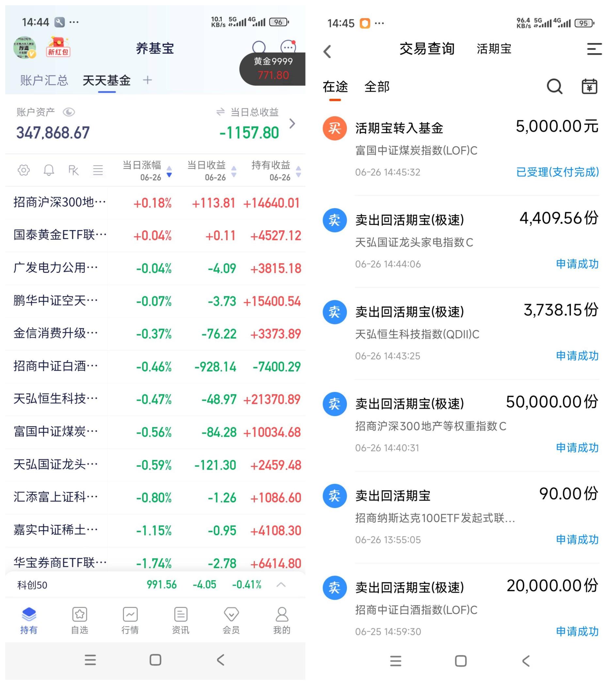Open fund 金信消费升级… row
616x685 pixels.
[x=155, y=334]
